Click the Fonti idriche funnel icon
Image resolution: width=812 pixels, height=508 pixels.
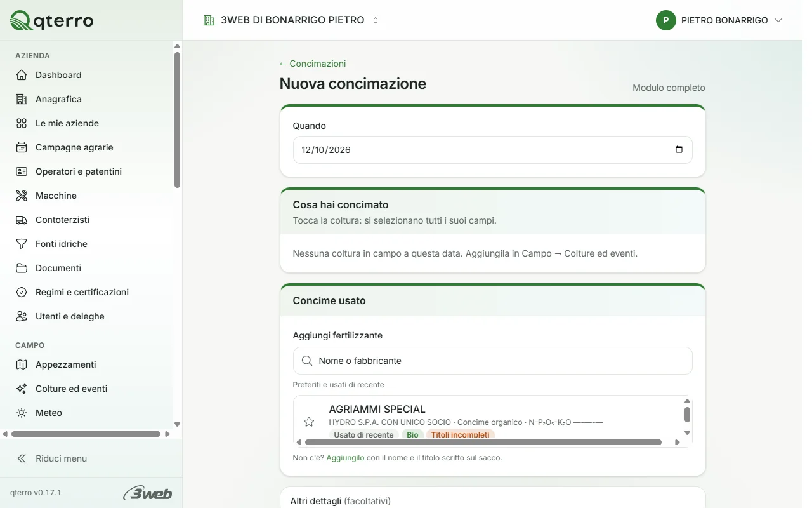click(x=22, y=244)
